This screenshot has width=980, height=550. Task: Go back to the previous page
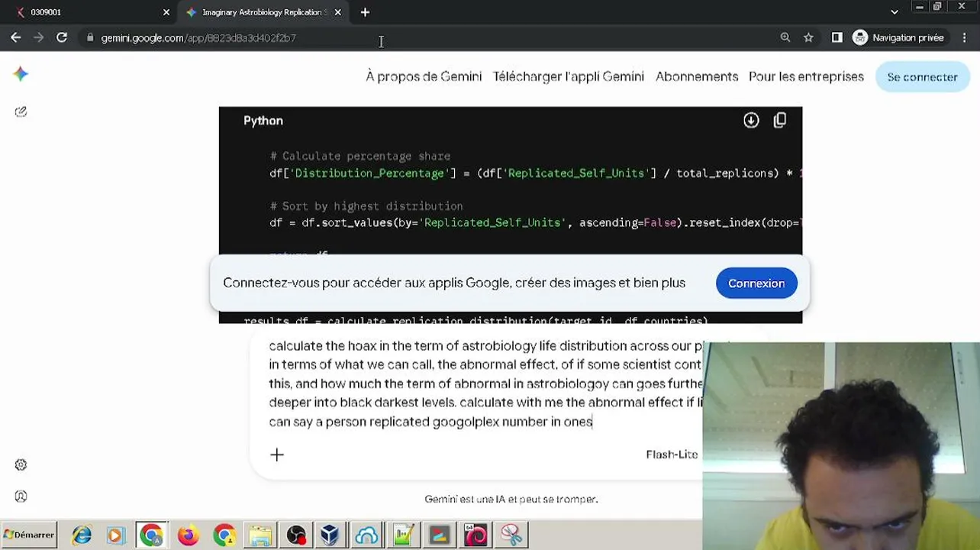(16, 37)
